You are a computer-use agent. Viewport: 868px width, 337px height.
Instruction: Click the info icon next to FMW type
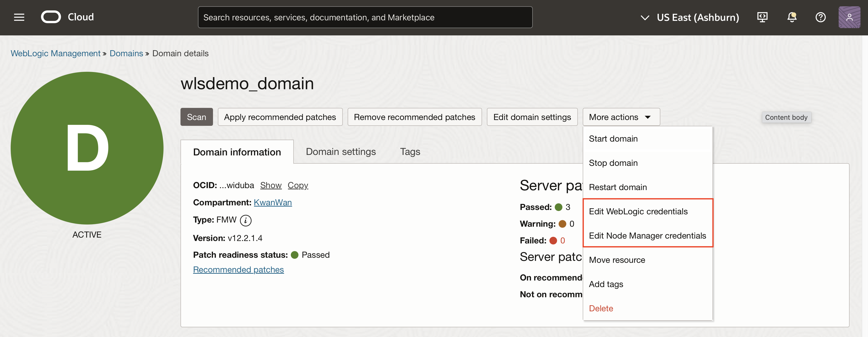pyautogui.click(x=246, y=221)
